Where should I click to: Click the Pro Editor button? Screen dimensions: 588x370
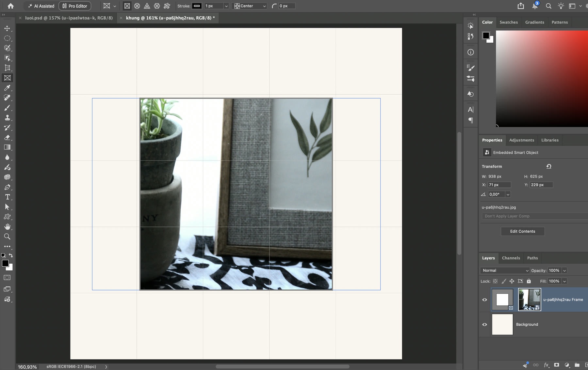click(75, 6)
